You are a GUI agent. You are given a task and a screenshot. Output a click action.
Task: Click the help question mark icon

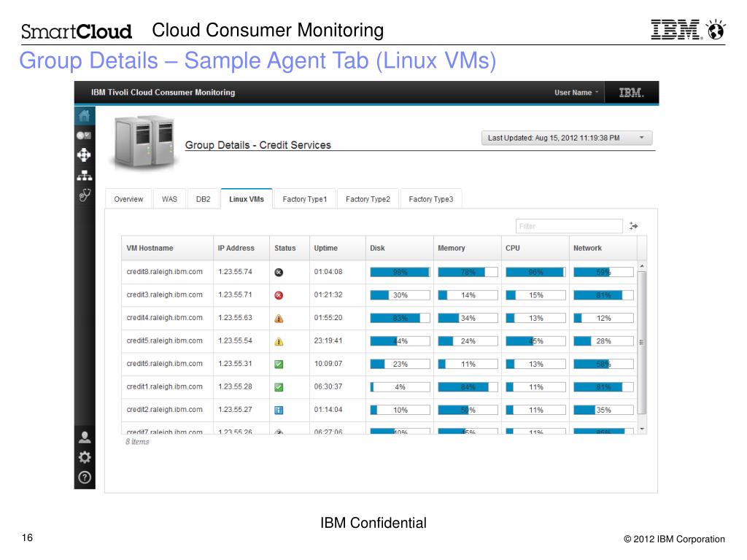pos(85,478)
